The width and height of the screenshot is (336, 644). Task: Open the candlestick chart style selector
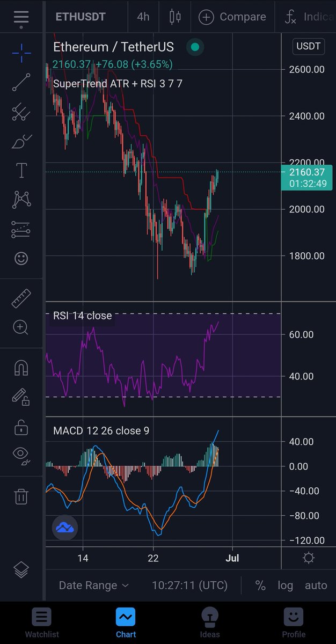click(175, 17)
